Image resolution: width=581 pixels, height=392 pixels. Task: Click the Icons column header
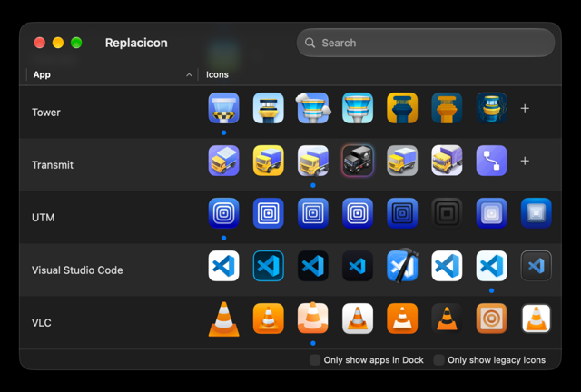[x=217, y=74]
